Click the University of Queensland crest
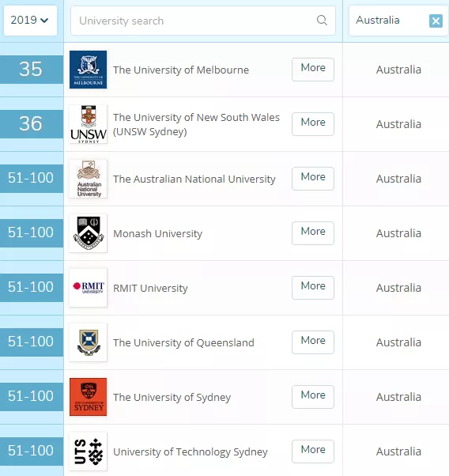 pos(88,342)
